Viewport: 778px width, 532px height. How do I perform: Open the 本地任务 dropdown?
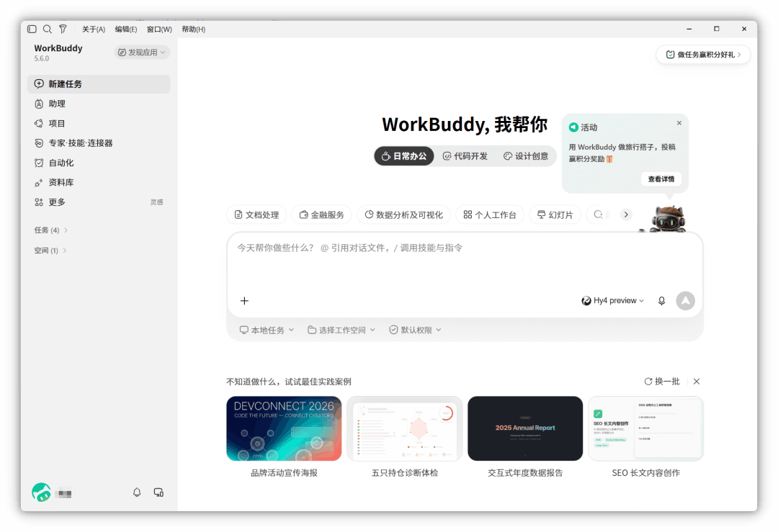coord(267,330)
